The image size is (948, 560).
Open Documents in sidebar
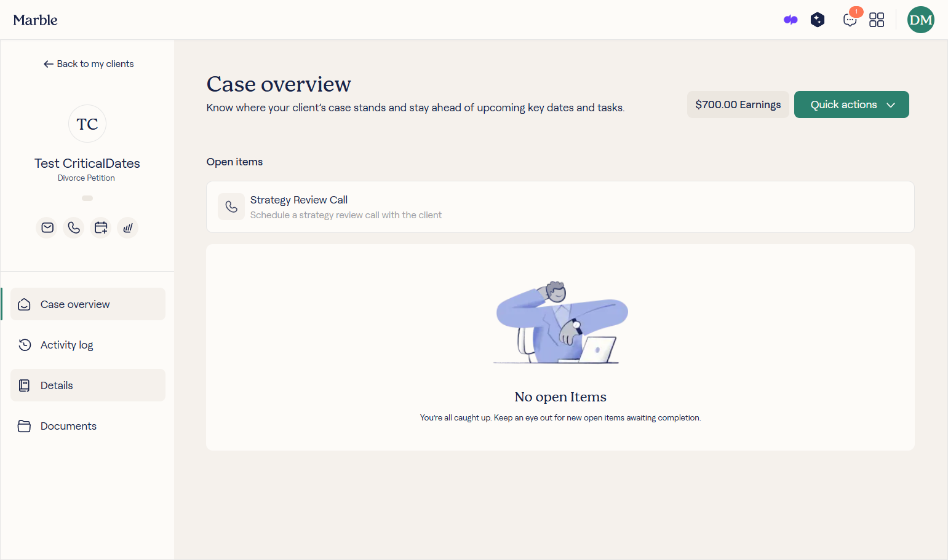pos(88,426)
